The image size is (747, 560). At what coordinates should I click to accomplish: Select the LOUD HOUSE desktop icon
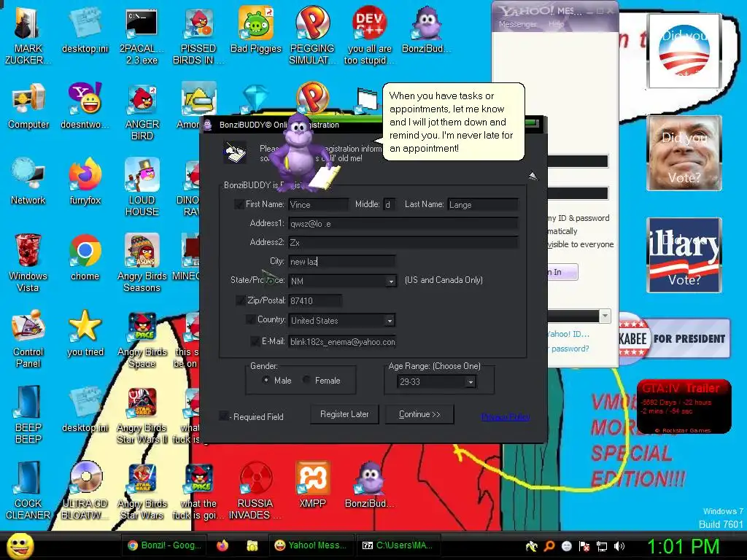click(142, 187)
